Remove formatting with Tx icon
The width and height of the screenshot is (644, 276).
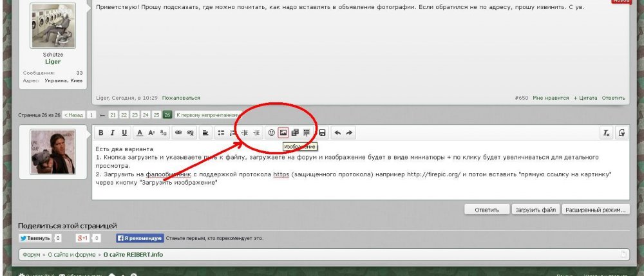(x=606, y=133)
